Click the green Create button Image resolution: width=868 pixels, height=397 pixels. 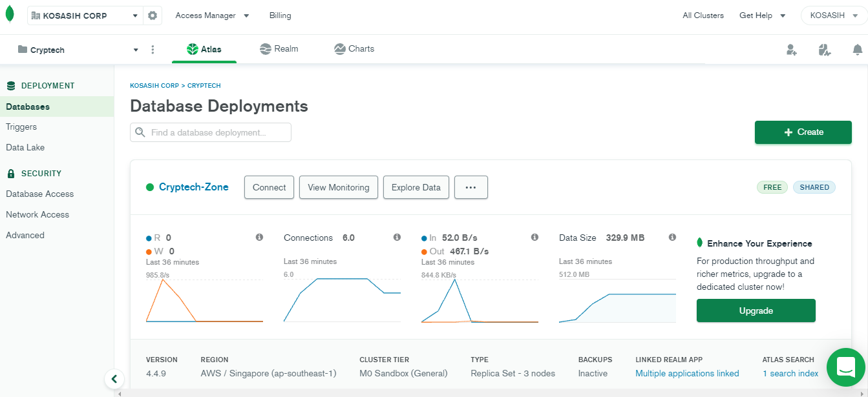[803, 132]
